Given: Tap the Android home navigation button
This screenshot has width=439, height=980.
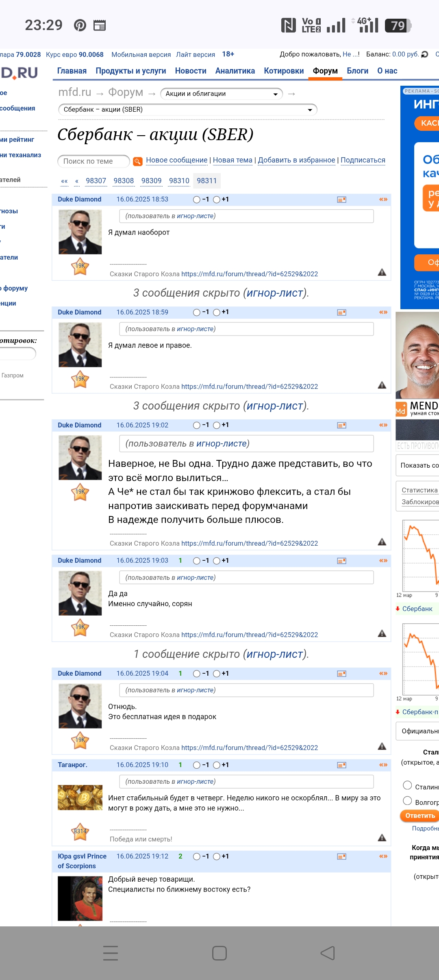Looking at the screenshot, I should click(x=219, y=953).
